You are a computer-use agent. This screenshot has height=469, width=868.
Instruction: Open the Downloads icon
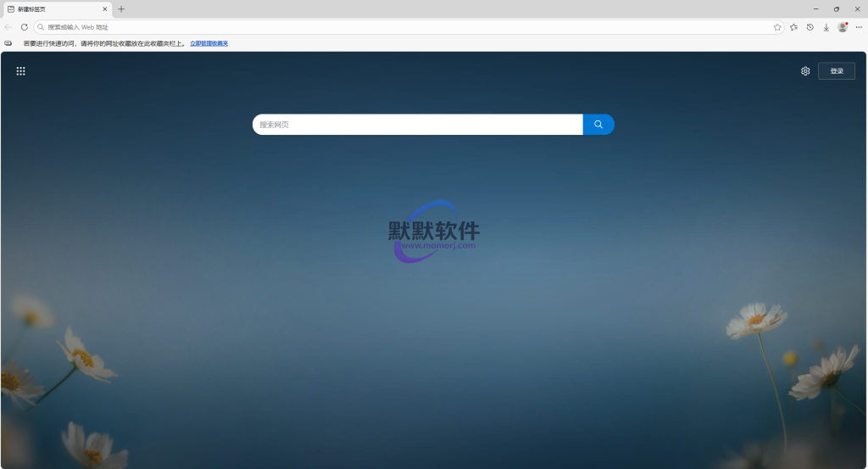tap(826, 27)
